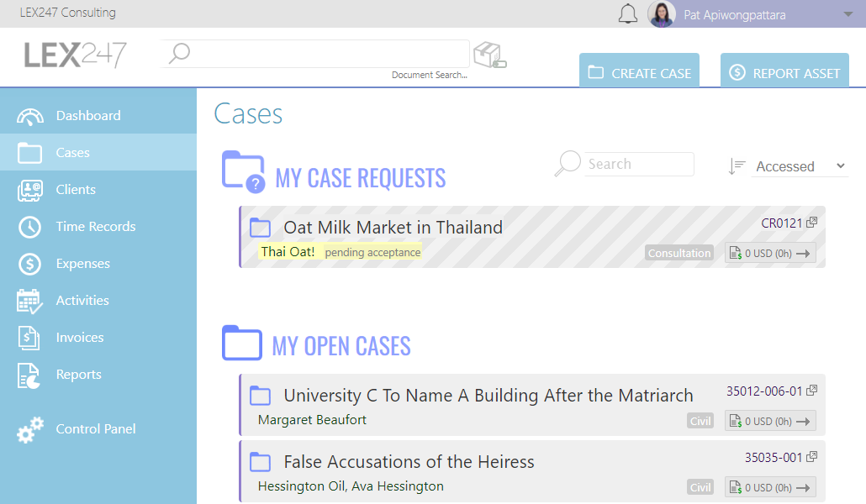Click the LEX247 logo

tap(75, 55)
